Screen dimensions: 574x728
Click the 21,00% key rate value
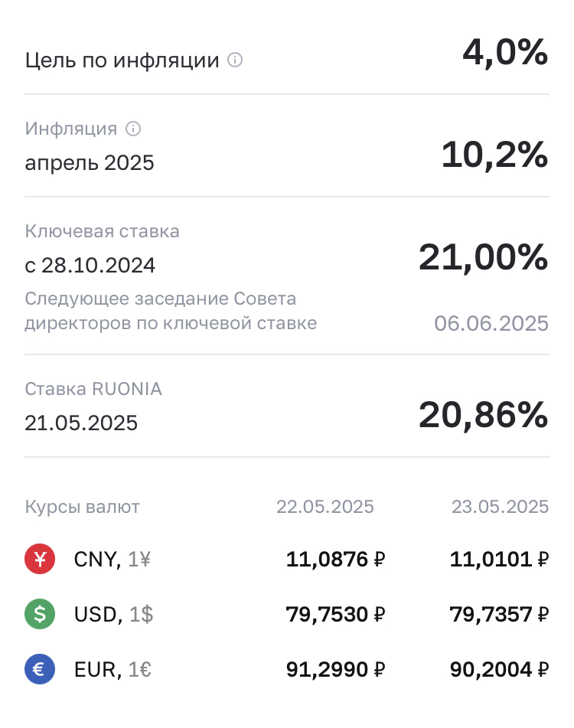click(x=483, y=258)
